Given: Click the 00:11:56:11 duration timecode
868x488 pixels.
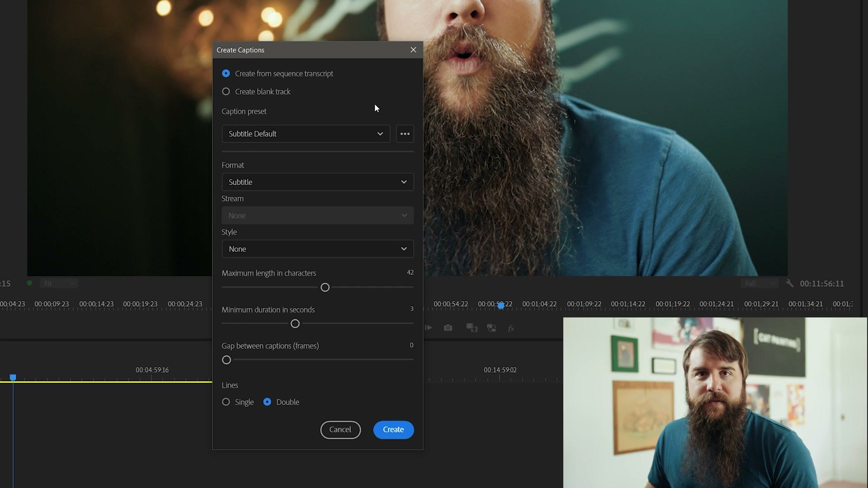Looking at the screenshot, I should pos(822,283).
